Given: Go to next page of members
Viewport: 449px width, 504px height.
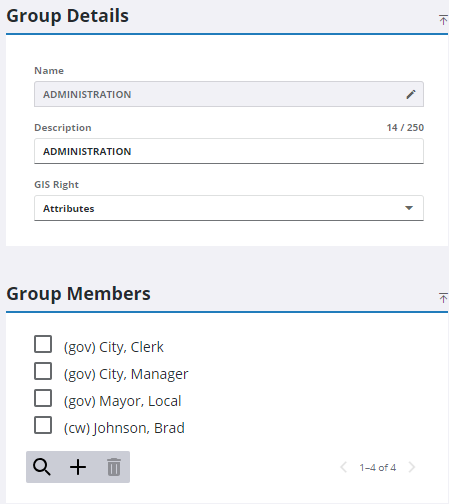Looking at the screenshot, I should pos(412,467).
